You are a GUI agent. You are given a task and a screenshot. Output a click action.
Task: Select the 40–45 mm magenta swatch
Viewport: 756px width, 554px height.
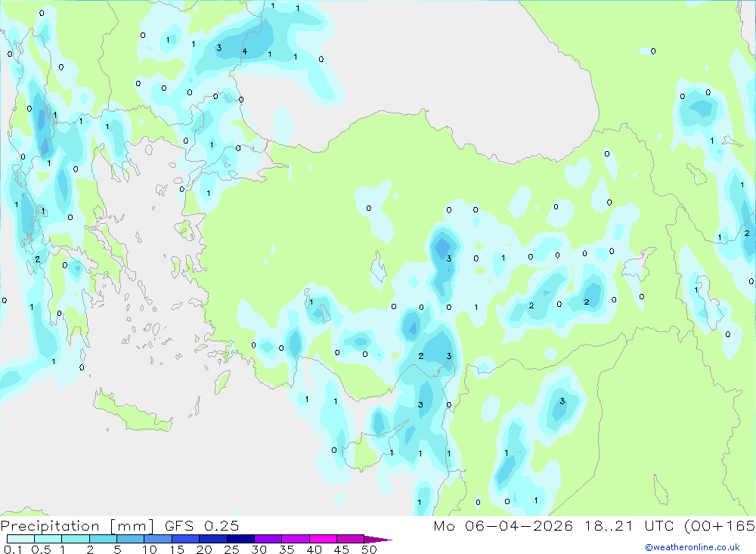(323, 539)
